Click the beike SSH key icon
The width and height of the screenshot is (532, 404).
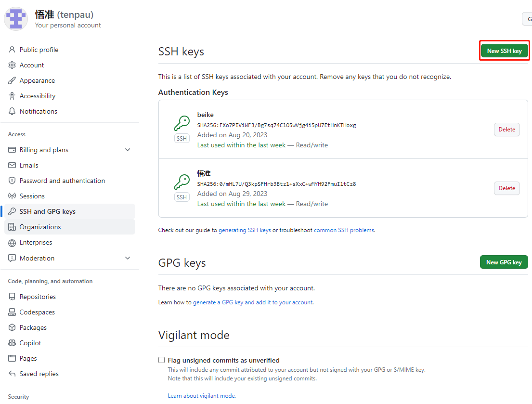[182, 124]
